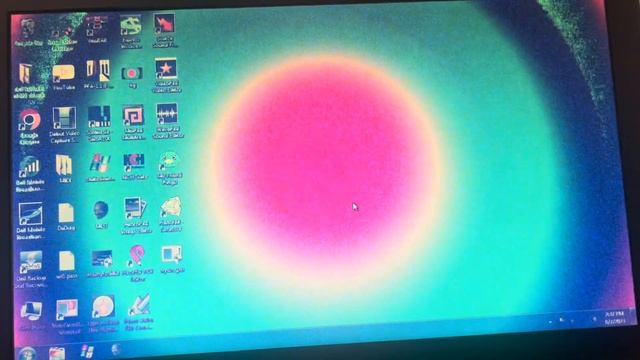Open the green frog desktop shortcut
Viewport: 640px width, 360px height.
click(170, 169)
